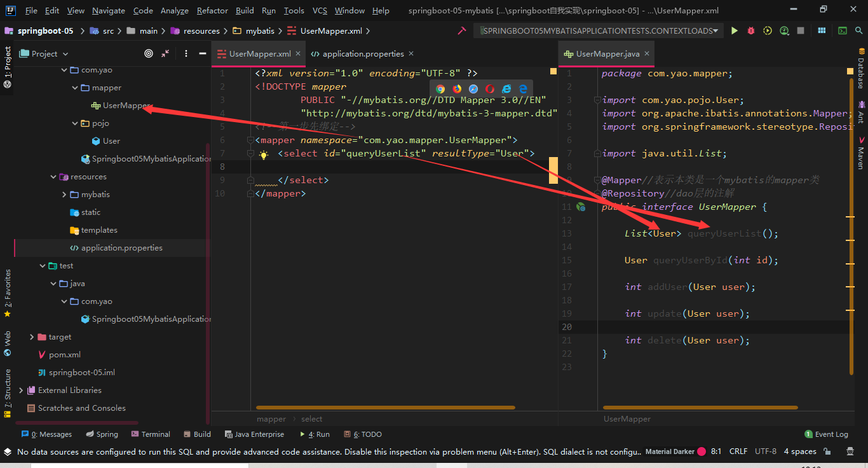
Task: Open the 6: TODO tool window
Action: click(363, 434)
